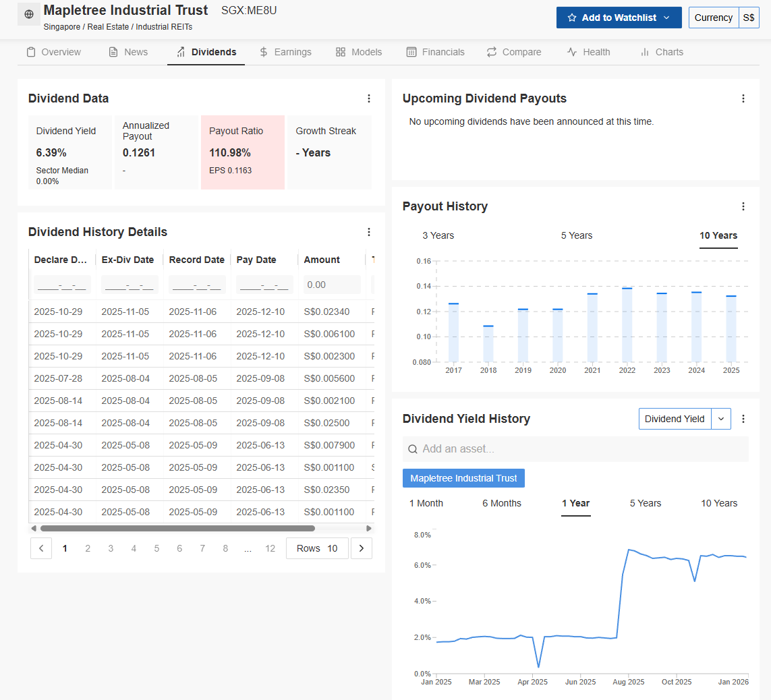Switch to the Earnings tab
Image resolution: width=771 pixels, height=700 pixels.
[285, 52]
